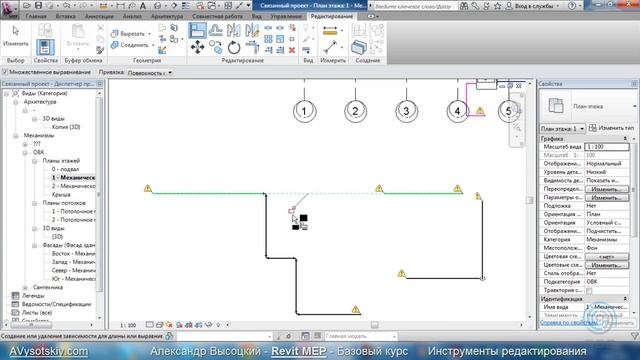Screen dimensions: 640x360
Task: Select the Offset tool in the ribbon
Action: tap(216, 31)
